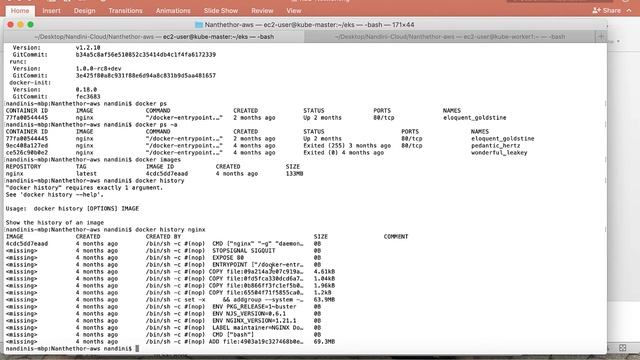Click image ID 4cdc5dd7eaad in docker images
Viewport: 640px width, 360px height.
click(x=167, y=173)
